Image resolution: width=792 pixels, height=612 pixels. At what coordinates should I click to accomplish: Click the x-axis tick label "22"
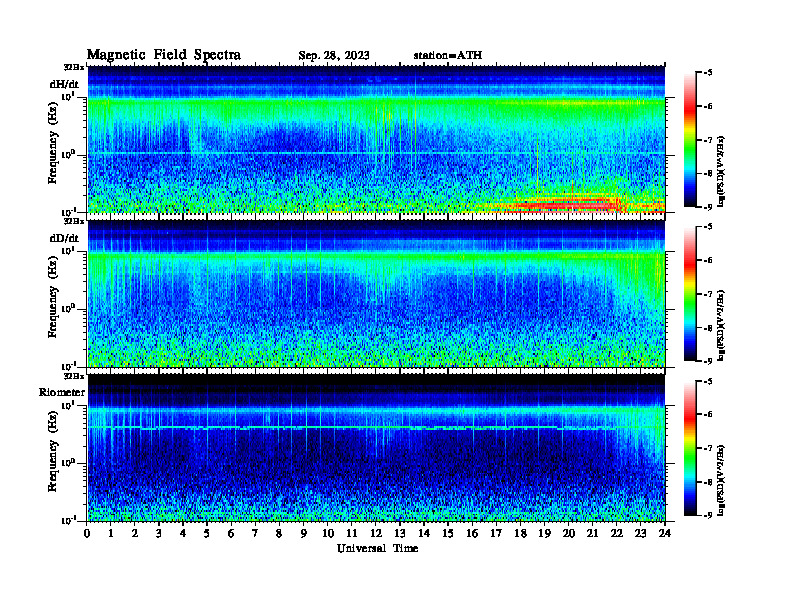(617, 533)
